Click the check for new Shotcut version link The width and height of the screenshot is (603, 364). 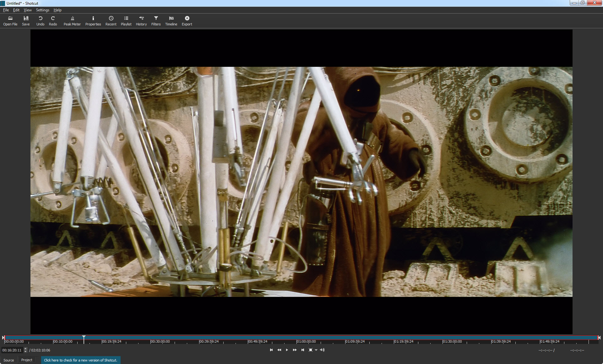click(x=80, y=360)
